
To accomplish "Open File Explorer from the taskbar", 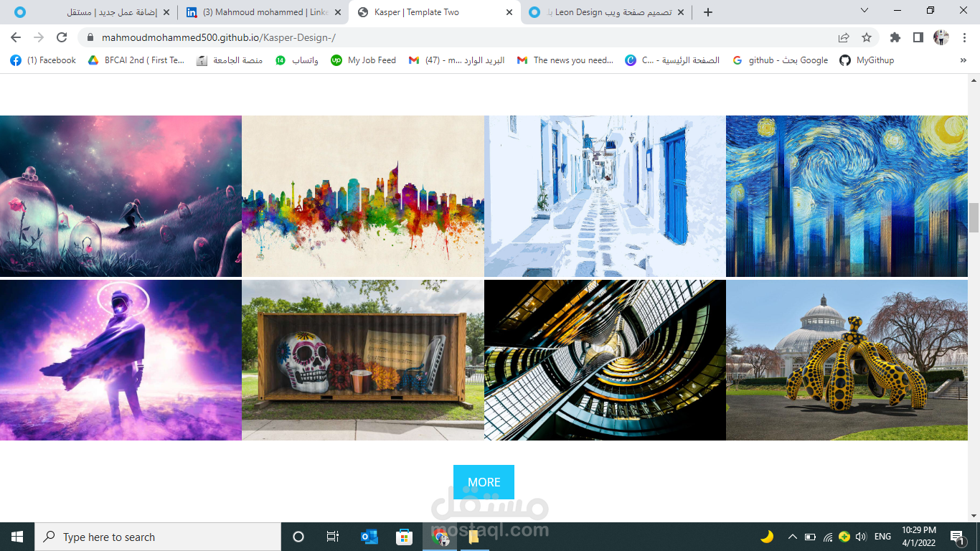I will click(x=473, y=537).
